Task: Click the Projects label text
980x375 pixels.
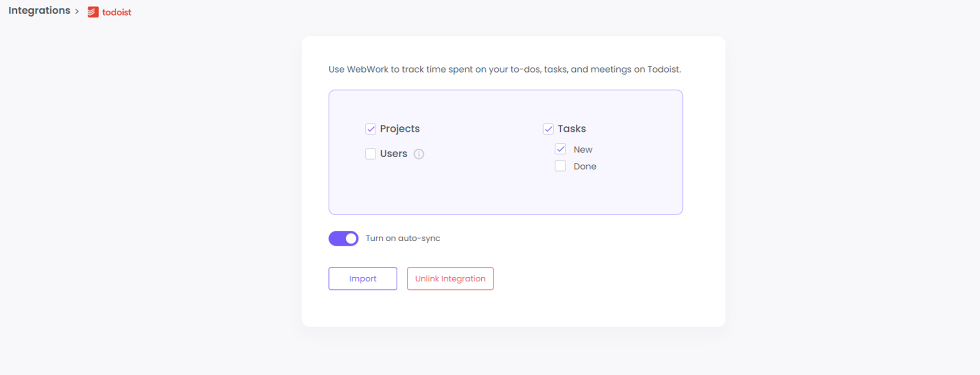Action: click(399, 129)
